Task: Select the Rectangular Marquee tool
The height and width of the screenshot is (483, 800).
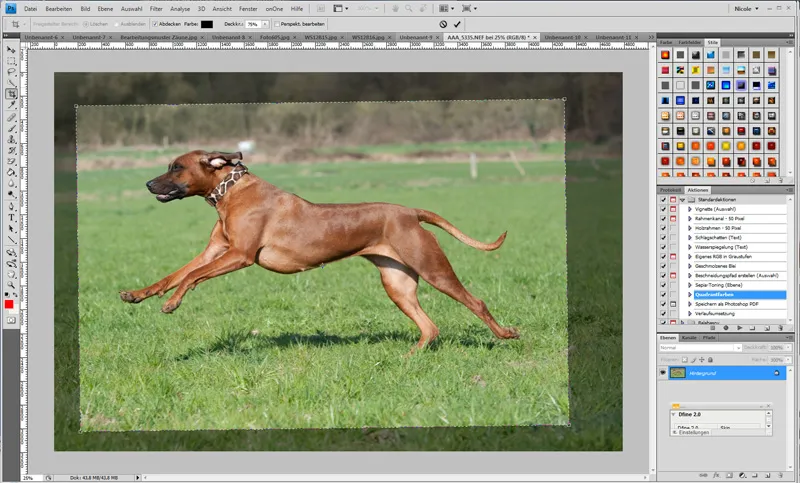Action: (11, 61)
